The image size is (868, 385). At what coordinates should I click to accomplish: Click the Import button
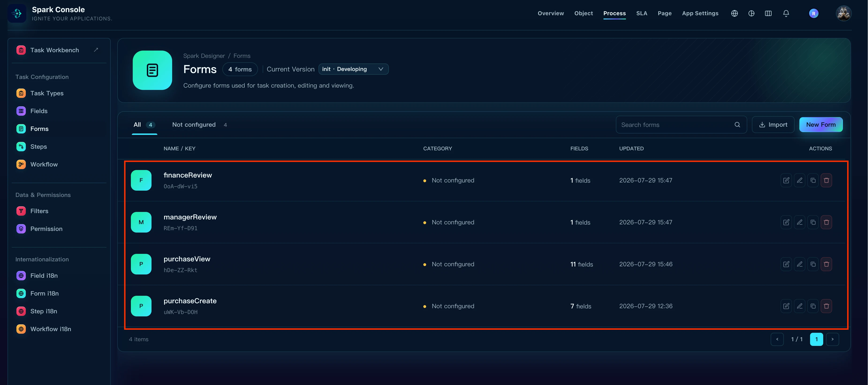773,125
